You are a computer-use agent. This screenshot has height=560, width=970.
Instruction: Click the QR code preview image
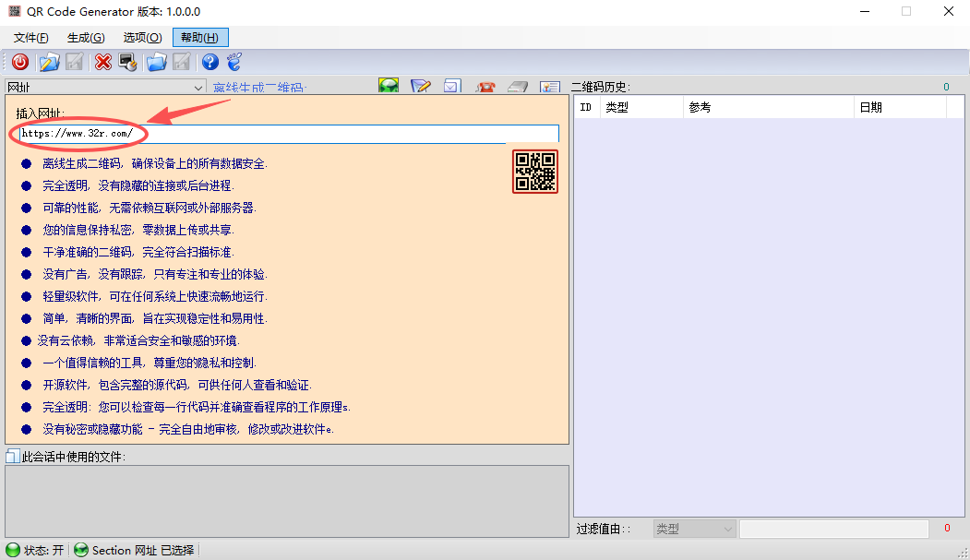click(x=535, y=172)
